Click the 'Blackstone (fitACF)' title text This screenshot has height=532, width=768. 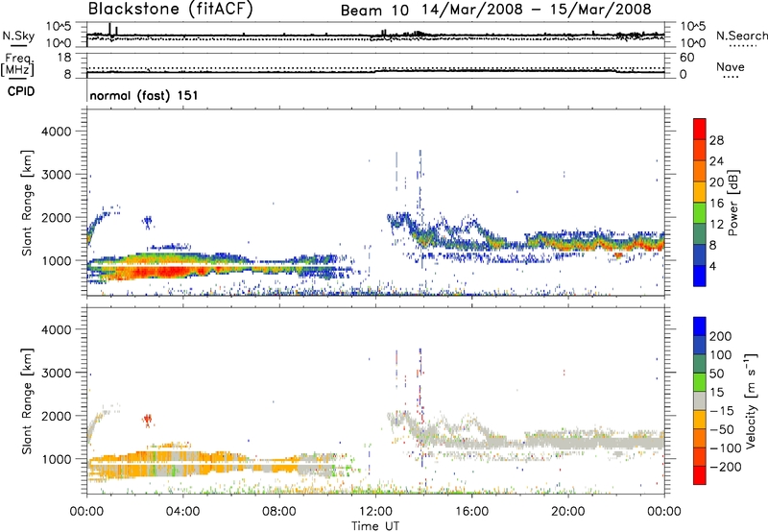coord(171,9)
